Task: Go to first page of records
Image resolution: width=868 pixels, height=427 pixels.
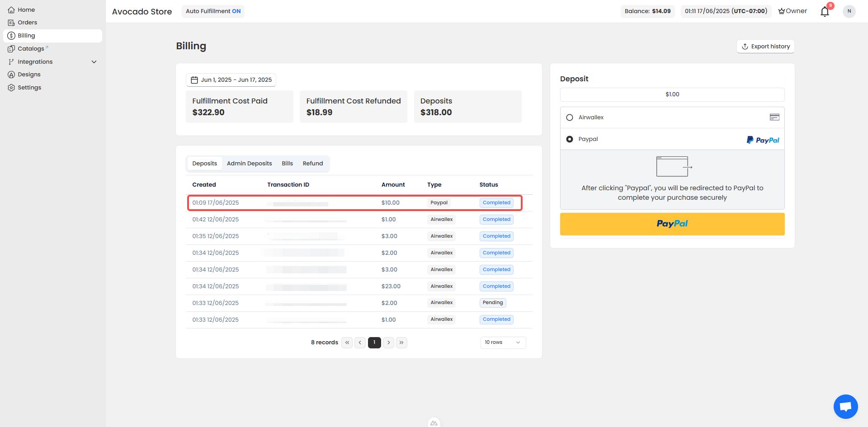Action: (347, 343)
